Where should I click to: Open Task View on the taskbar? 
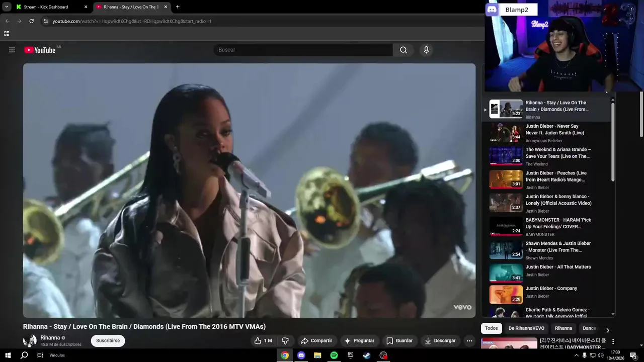pyautogui.click(x=40, y=355)
